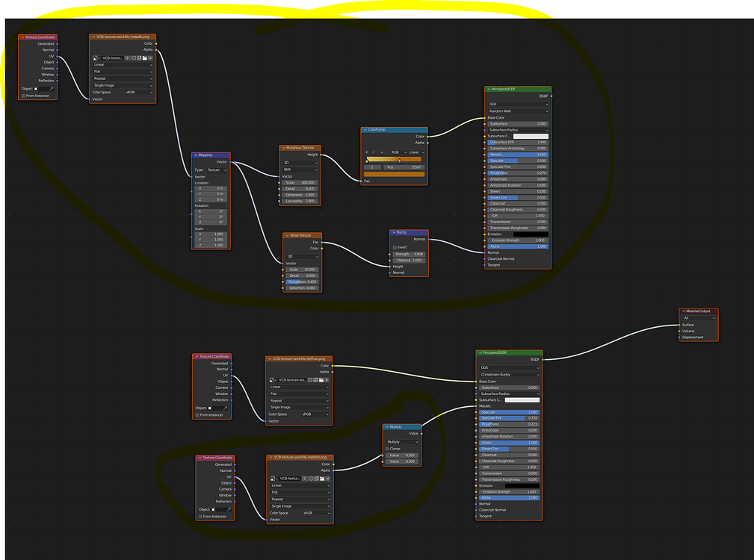
Task: Open image browser in the diffuse.png node
Action: 272,380
